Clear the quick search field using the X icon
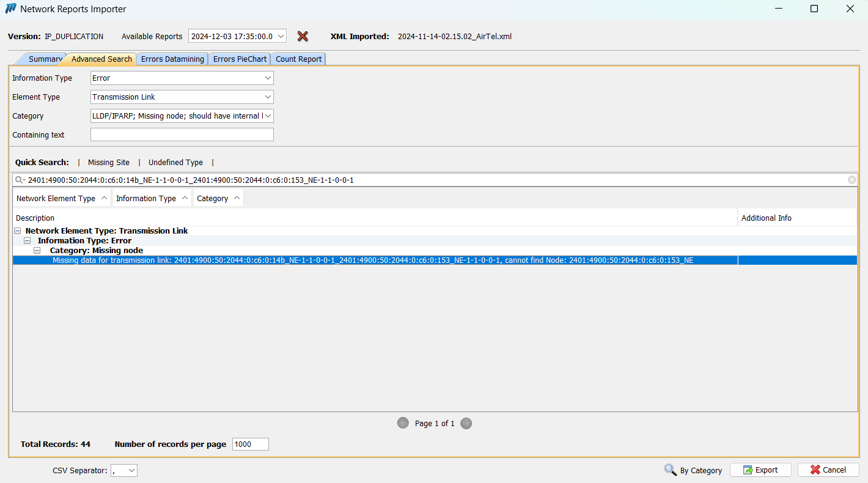The width and height of the screenshot is (868, 483). [x=852, y=179]
